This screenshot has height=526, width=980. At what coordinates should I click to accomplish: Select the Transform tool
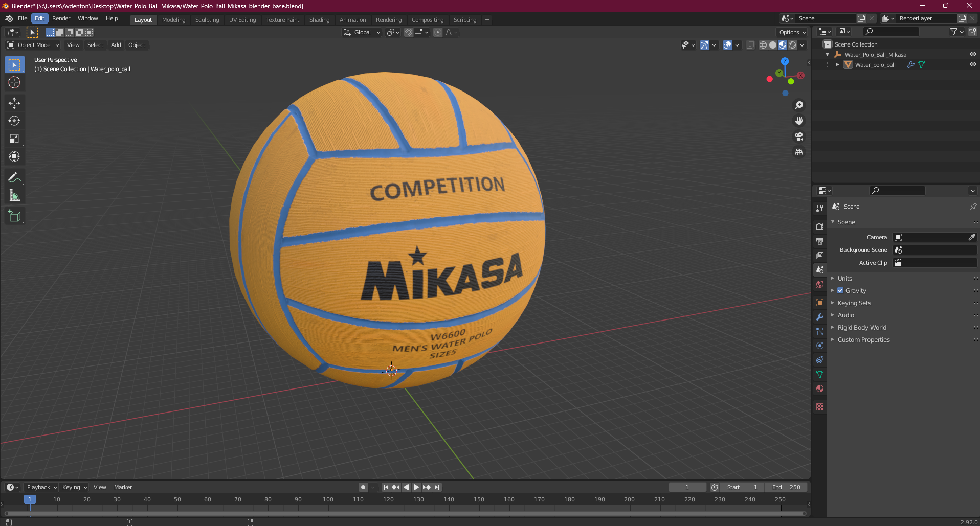(x=14, y=157)
